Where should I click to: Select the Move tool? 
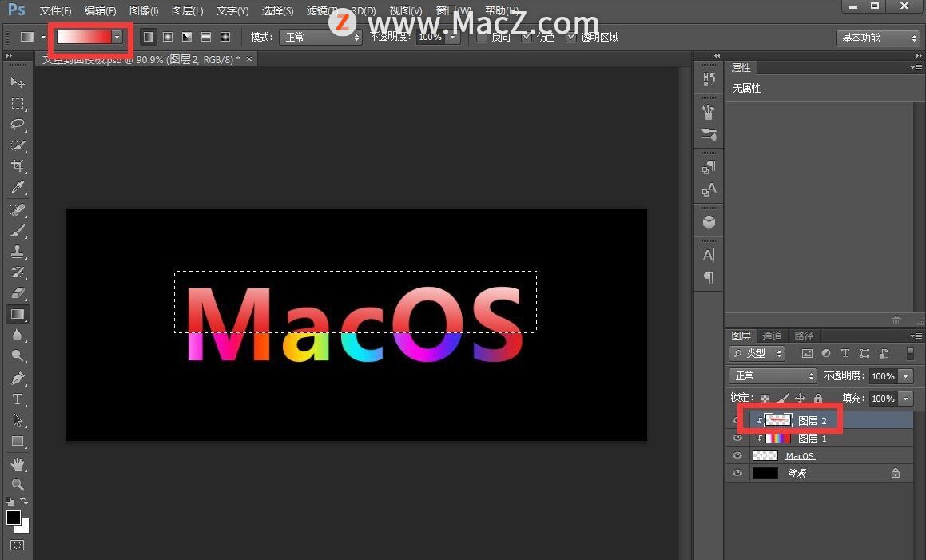(18, 83)
